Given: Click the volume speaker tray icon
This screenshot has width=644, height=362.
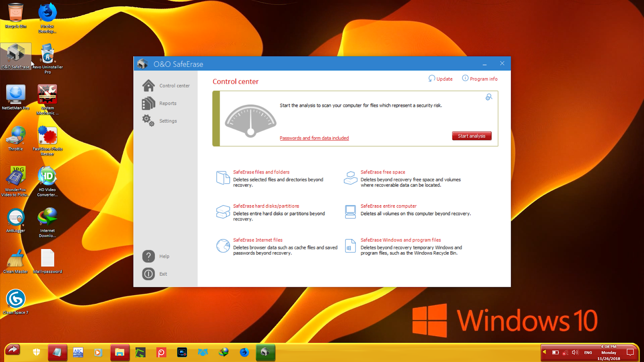Looking at the screenshot, I should [575, 352].
